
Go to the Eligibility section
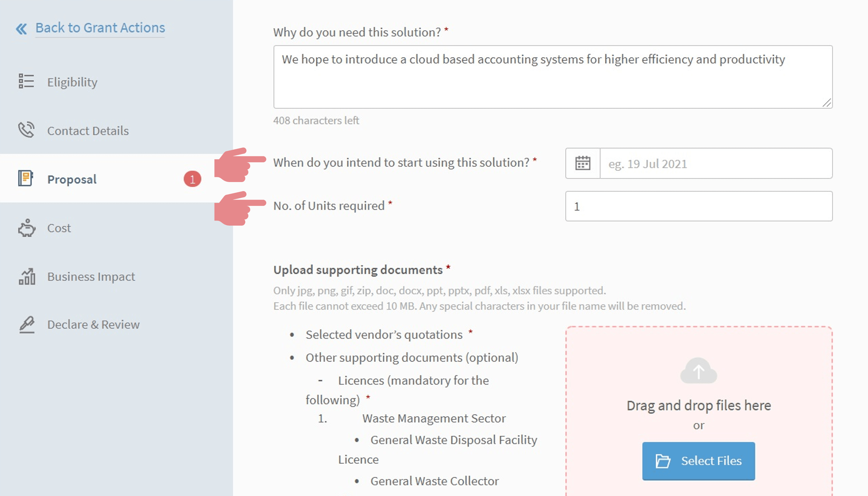tap(72, 82)
